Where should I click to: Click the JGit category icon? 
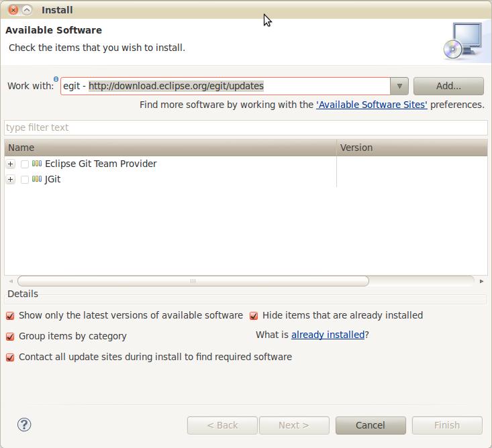coord(37,179)
